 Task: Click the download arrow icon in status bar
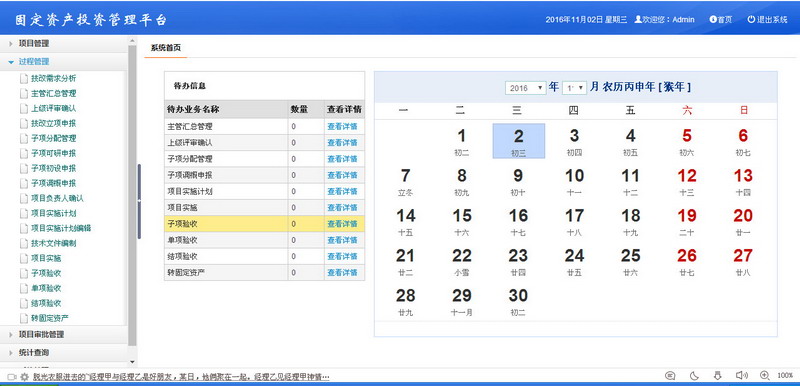coord(717,376)
